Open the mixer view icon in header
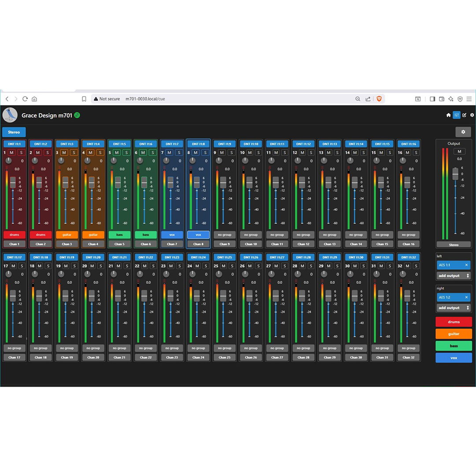 [457, 115]
